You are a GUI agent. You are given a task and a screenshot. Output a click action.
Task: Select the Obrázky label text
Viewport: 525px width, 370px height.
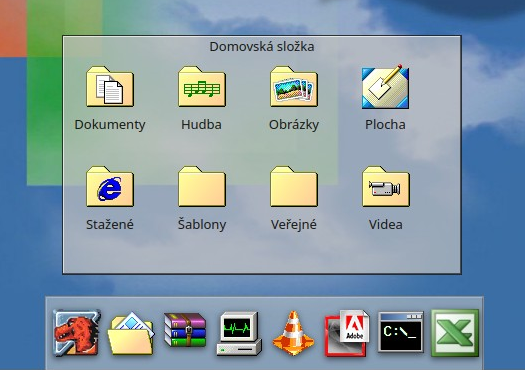click(x=294, y=125)
